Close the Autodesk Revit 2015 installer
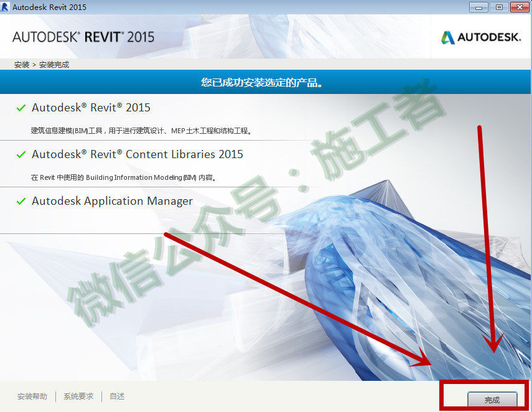The image size is (532, 412). pos(520,7)
